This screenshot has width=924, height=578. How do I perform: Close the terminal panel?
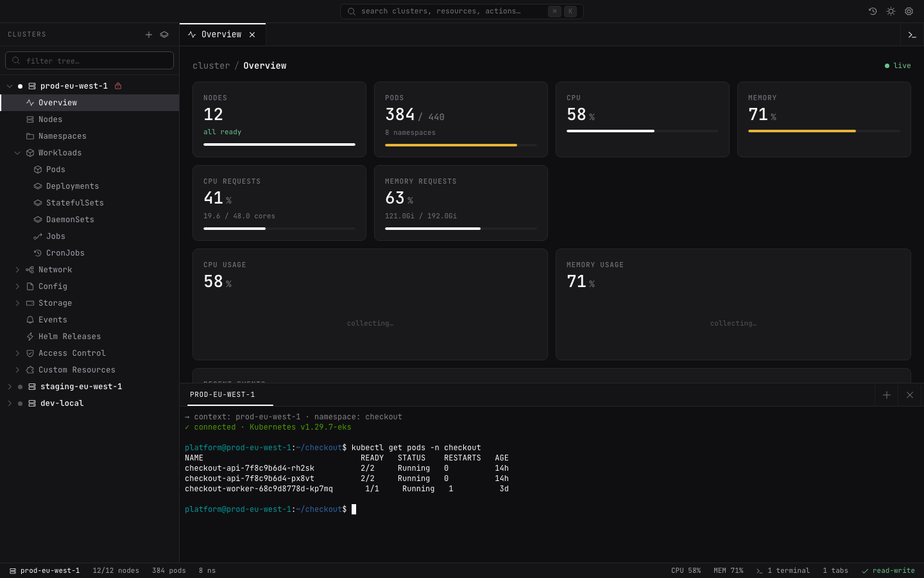910,395
